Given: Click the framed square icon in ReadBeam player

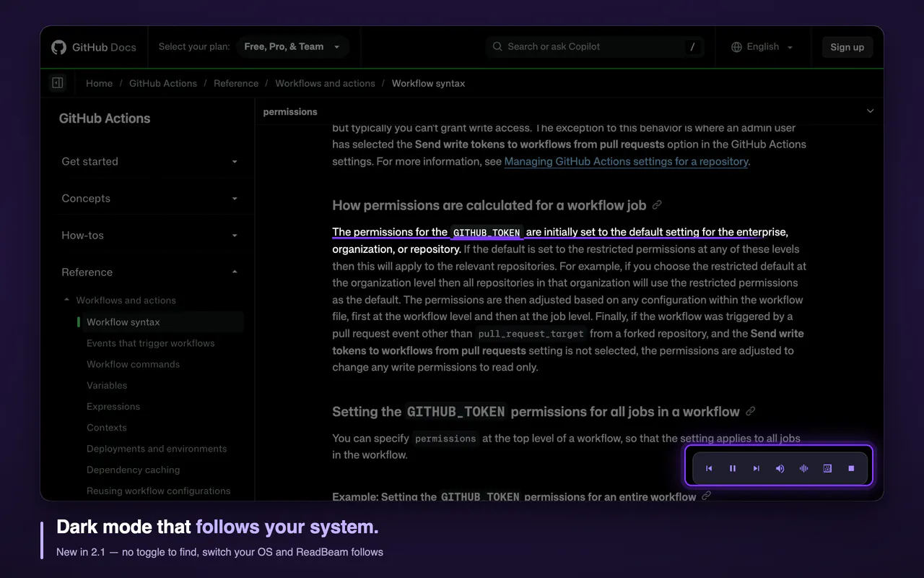Looking at the screenshot, I should (x=827, y=468).
